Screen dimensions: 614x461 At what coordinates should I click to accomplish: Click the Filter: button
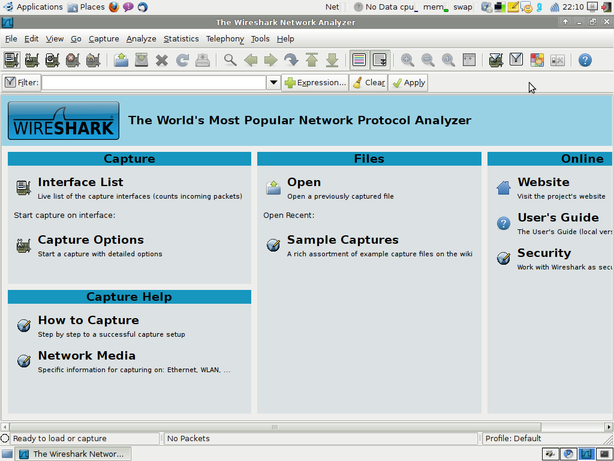click(22, 83)
